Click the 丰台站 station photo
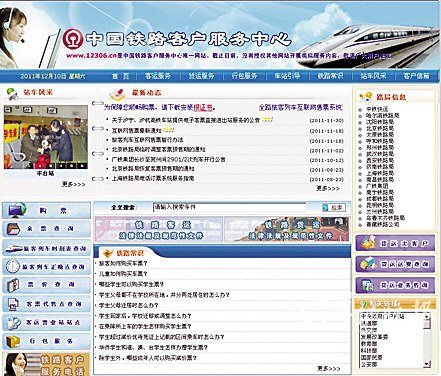The image size is (441, 376). click(46, 137)
